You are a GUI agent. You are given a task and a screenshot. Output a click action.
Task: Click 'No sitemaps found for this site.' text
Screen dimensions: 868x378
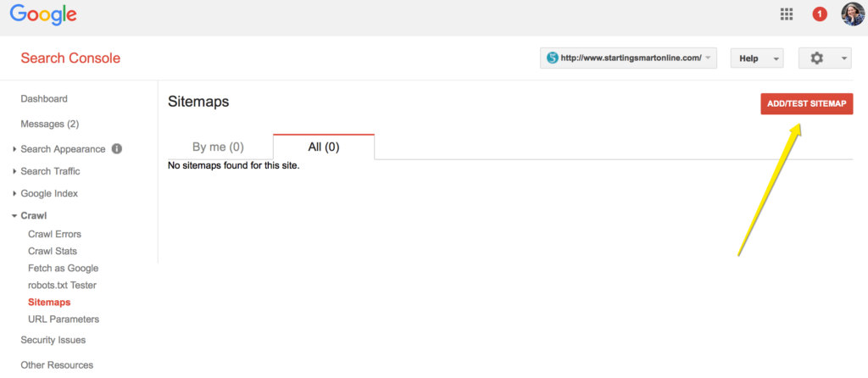234,165
